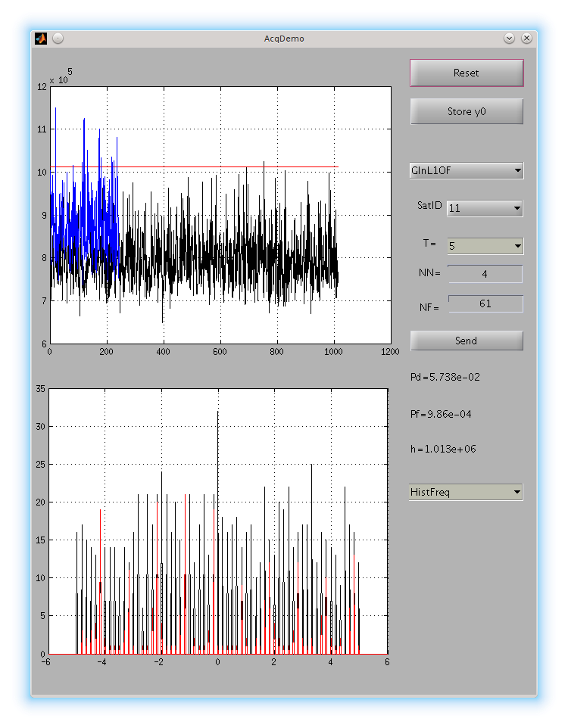568x728 pixels.
Task: Click inside the lower histogram plot
Action: point(218,521)
